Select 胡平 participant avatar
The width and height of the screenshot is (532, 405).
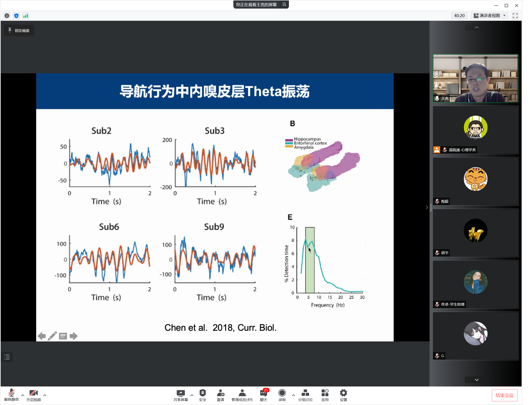[x=475, y=230]
